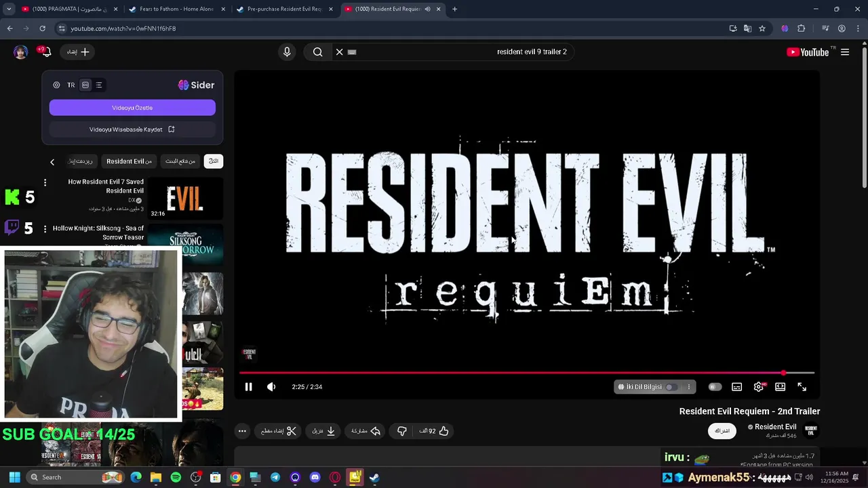Dislike the video with thumbs down
868x488 pixels.
pos(401,431)
